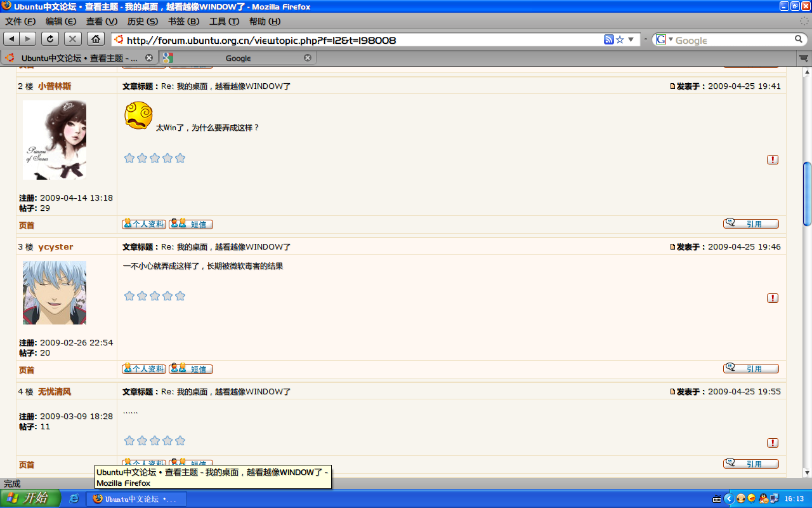
Task: Report the 4楼 post with the exclamation icon
Action: coord(773,443)
